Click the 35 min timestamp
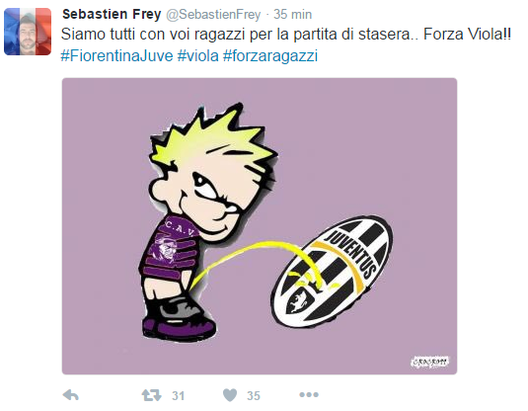 click(x=293, y=14)
